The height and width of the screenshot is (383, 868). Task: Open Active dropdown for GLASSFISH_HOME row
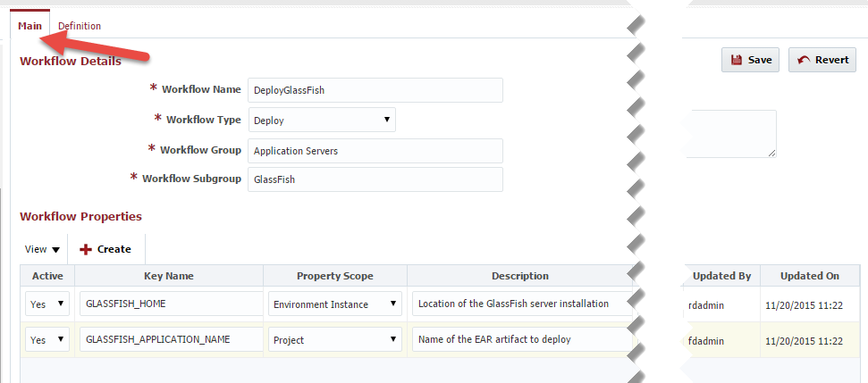tap(47, 304)
